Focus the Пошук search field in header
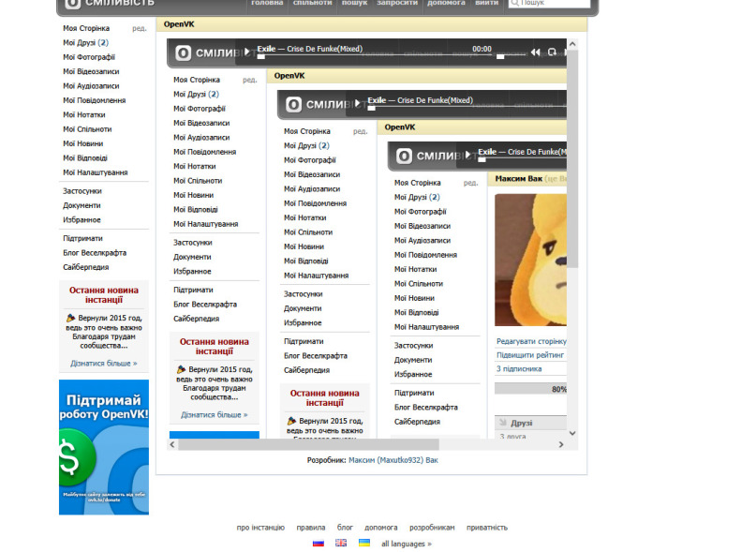 pyautogui.click(x=549, y=3)
